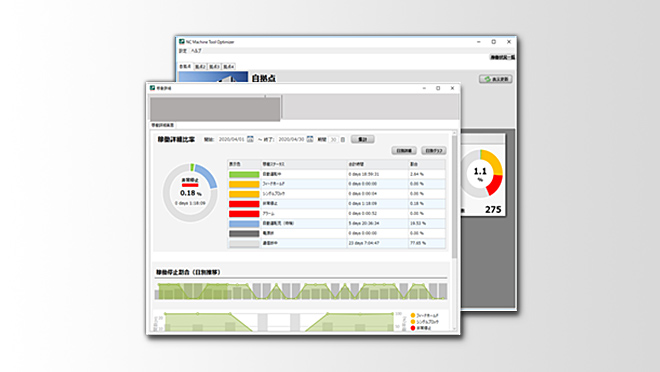Image resolution: width=660 pixels, height=372 pixels.
Task: Switch to the 拠点2 tab
Action: (x=200, y=66)
